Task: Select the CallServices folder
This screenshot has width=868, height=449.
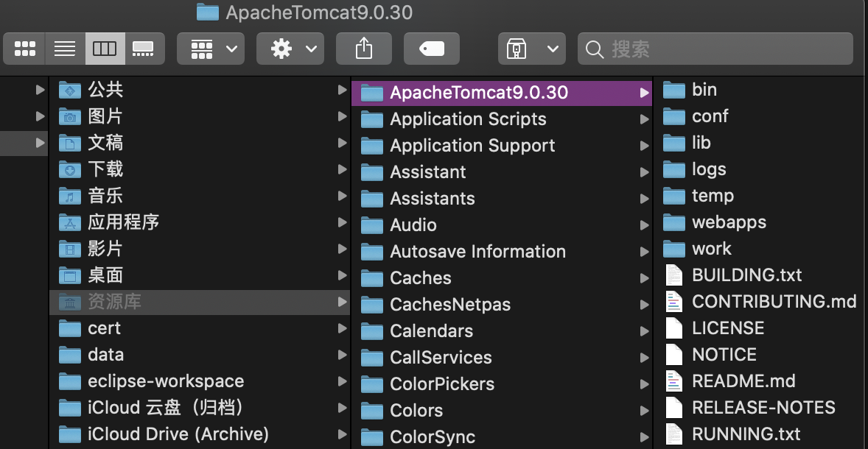Action: pos(502,358)
